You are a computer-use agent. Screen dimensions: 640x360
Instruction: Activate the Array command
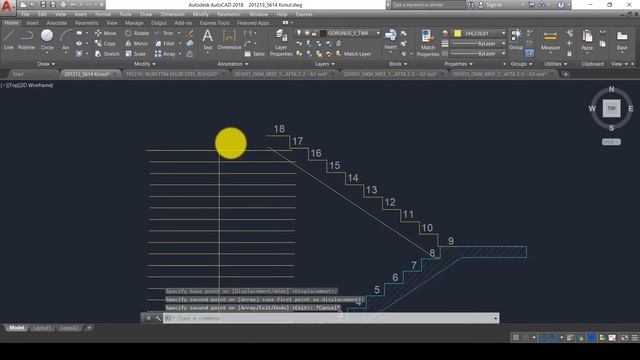[x=165, y=53]
